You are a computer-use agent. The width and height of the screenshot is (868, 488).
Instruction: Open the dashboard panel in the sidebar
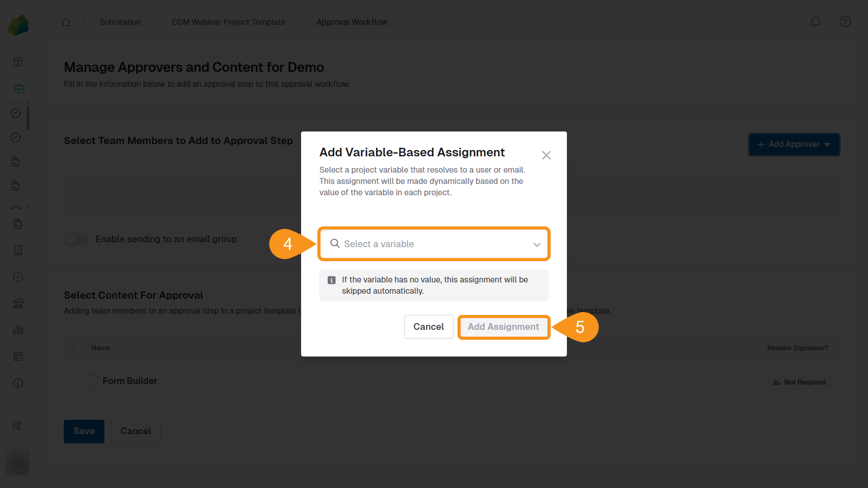(18, 62)
